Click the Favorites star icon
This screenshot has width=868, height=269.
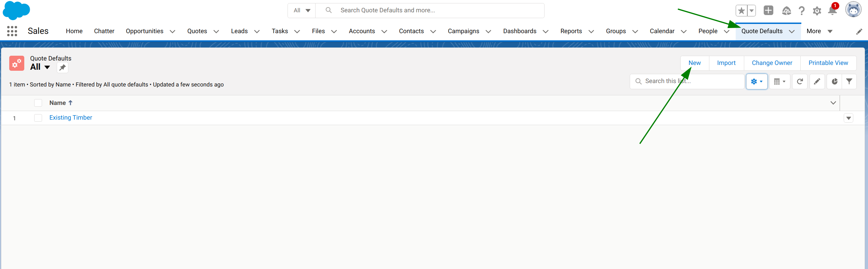[x=741, y=11]
